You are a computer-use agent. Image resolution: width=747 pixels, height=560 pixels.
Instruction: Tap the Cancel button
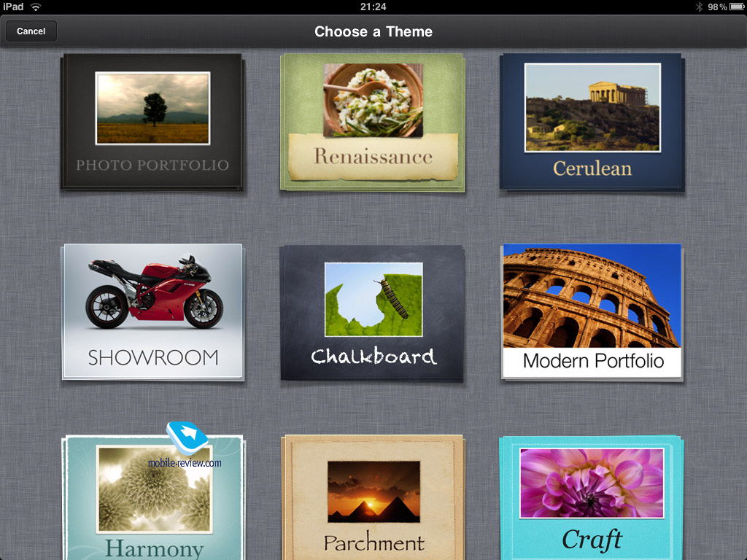click(x=31, y=31)
